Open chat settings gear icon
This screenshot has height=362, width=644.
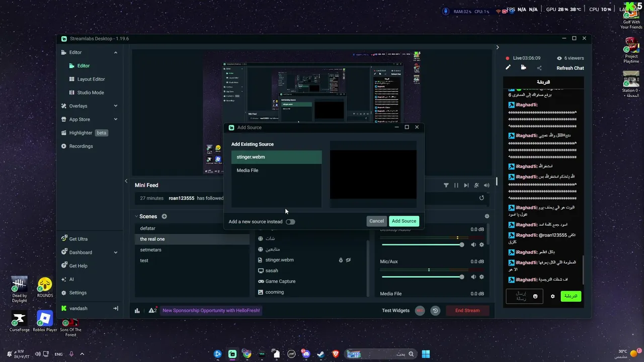552,296
